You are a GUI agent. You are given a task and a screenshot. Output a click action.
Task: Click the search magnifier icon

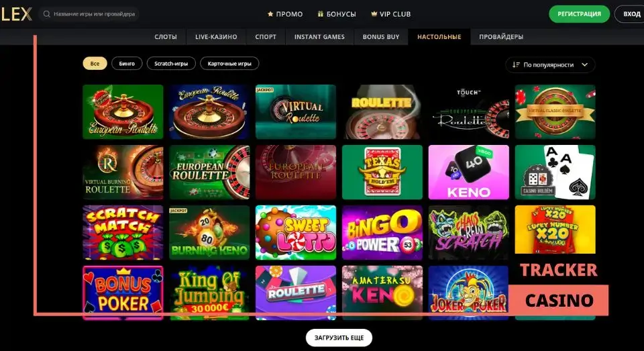(x=46, y=14)
